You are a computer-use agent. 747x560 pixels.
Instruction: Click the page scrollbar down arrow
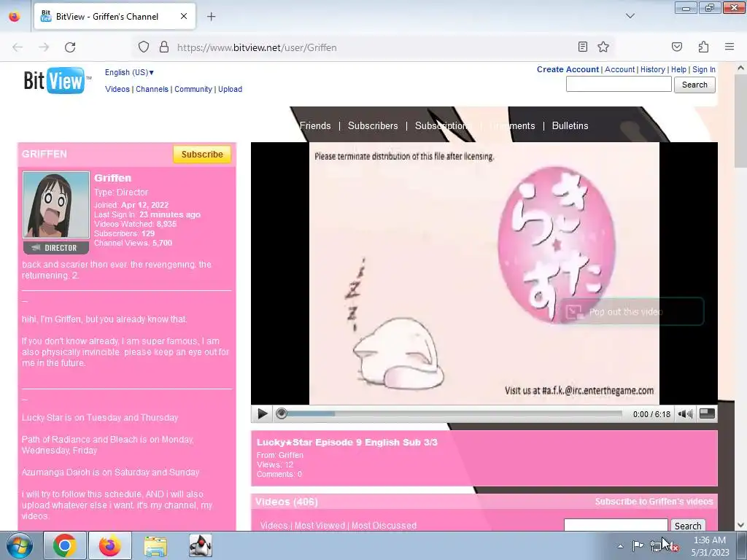(x=741, y=525)
